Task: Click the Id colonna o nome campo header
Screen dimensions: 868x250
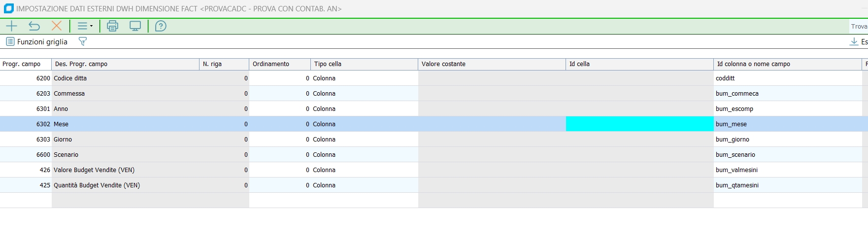Action: click(787, 64)
